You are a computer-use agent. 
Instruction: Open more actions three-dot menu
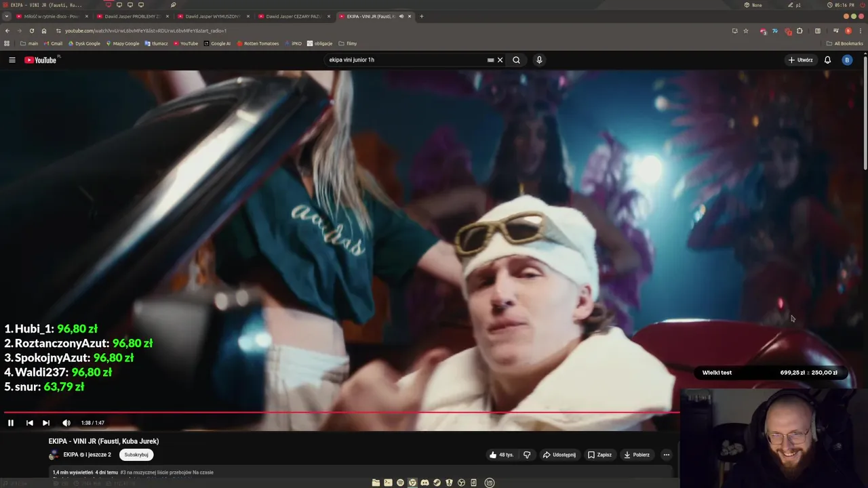point(667,455)
